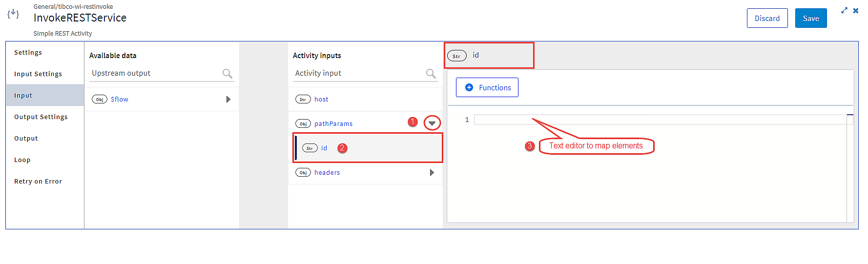The width and height of the screenshot is (868, 264).
Task: Switch to the Output Settings tab
Action: tap(41, 117)
